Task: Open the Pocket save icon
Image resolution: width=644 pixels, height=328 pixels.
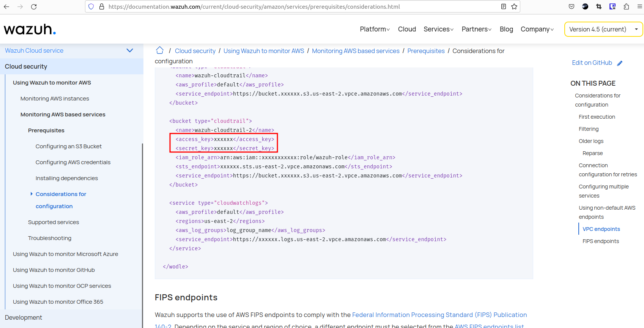Action: tap(572, 6)
